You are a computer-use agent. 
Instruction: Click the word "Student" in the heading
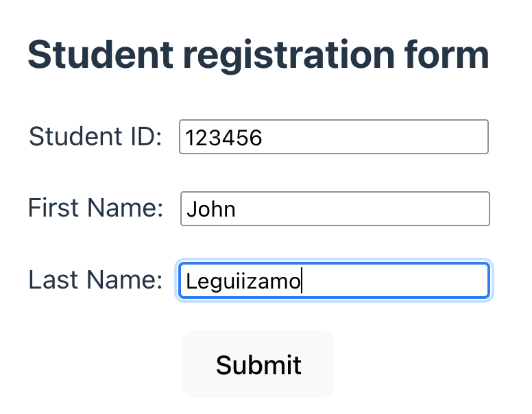click(101, 54)
